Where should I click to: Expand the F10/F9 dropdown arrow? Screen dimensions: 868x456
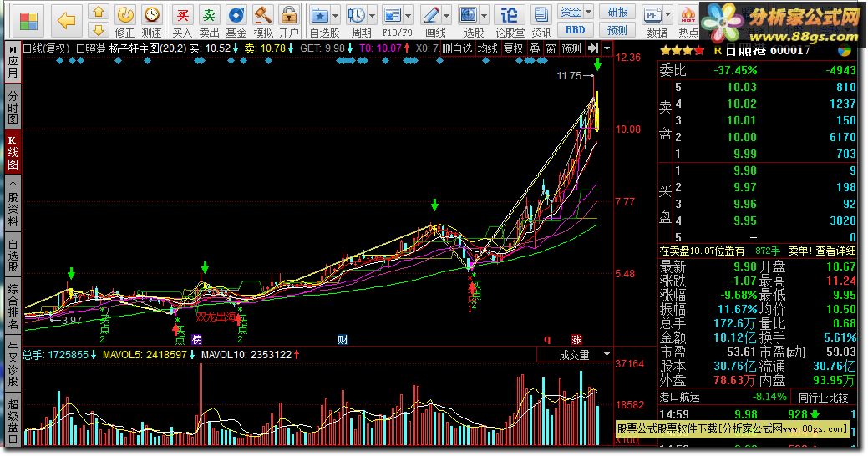click(409, 16)
